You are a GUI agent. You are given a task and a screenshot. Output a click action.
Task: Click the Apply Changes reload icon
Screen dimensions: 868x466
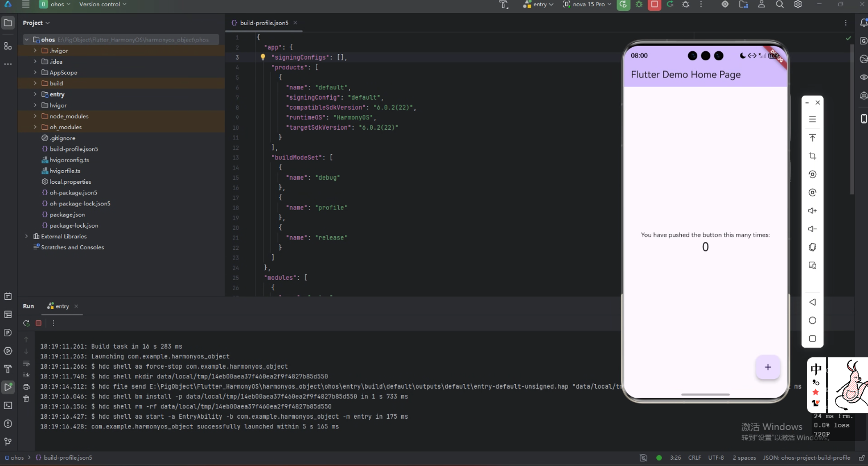click(x=670, y=5)
